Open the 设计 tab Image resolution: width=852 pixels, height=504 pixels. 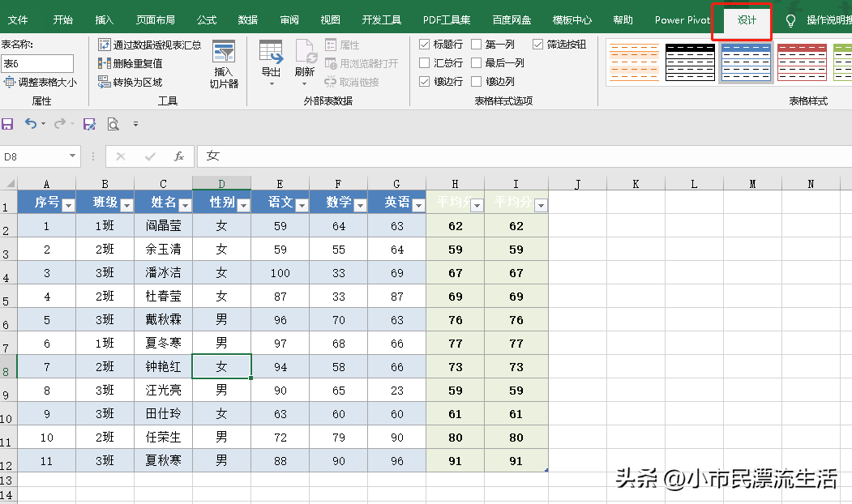click(x=747, y=20)
